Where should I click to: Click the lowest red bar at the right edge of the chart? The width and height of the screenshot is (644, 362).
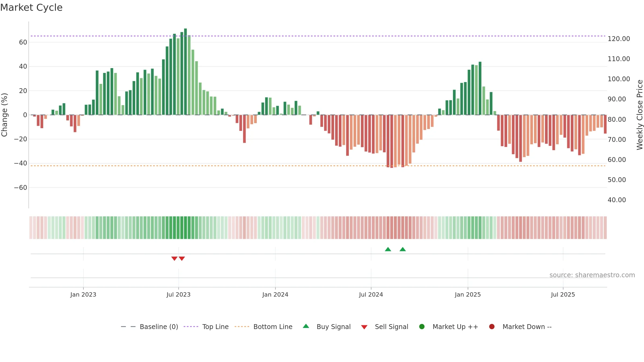tap(605, 124)
